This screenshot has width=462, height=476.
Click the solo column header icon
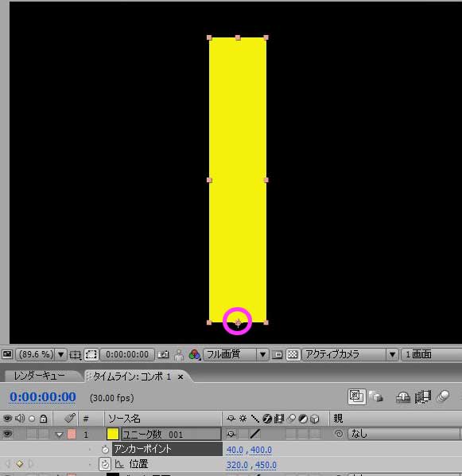[x=32, y=419]
